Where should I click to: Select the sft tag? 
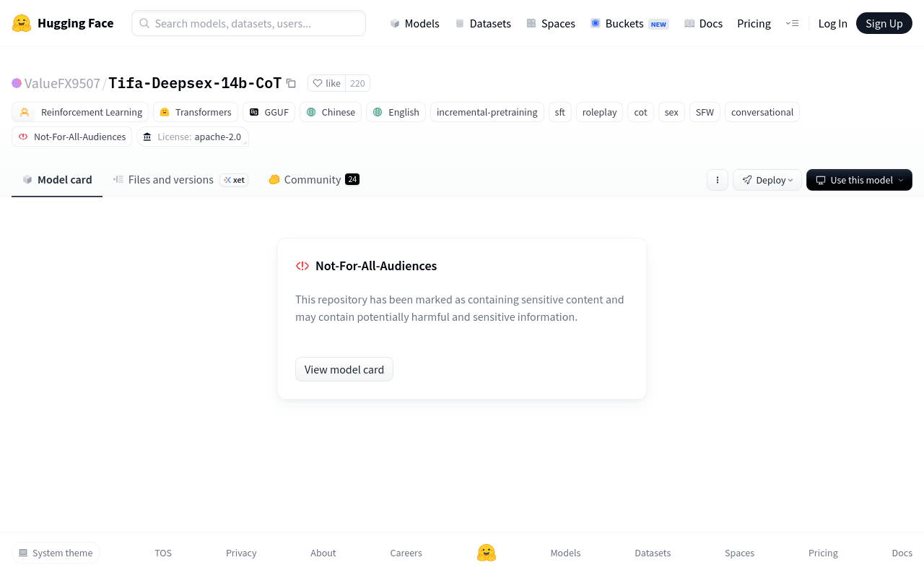[560, 112]
